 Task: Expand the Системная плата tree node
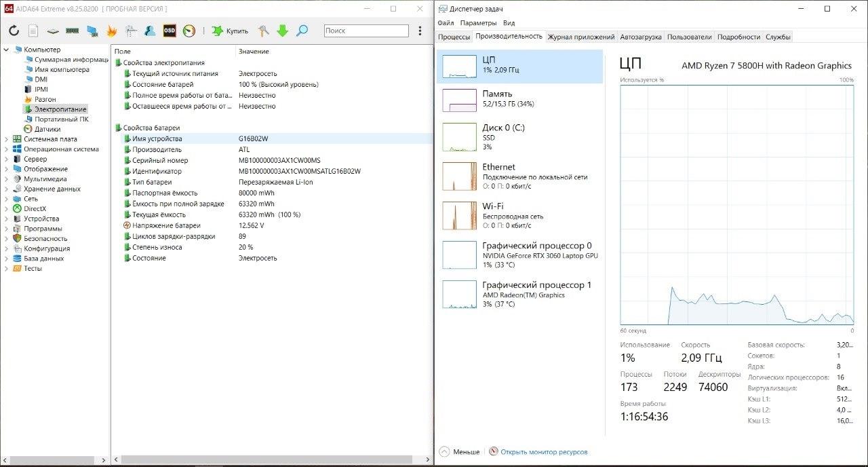click(7, 139)
